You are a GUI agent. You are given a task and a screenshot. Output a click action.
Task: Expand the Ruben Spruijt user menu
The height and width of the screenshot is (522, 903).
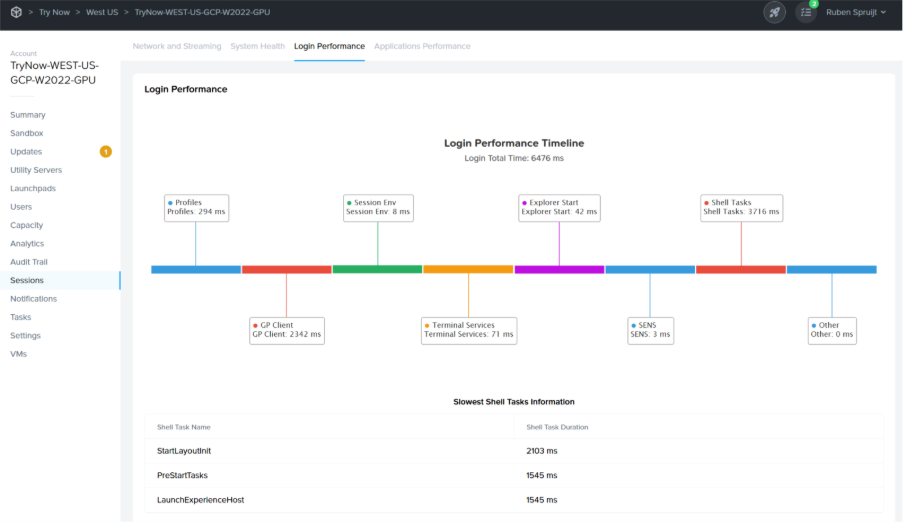(855, 12)
